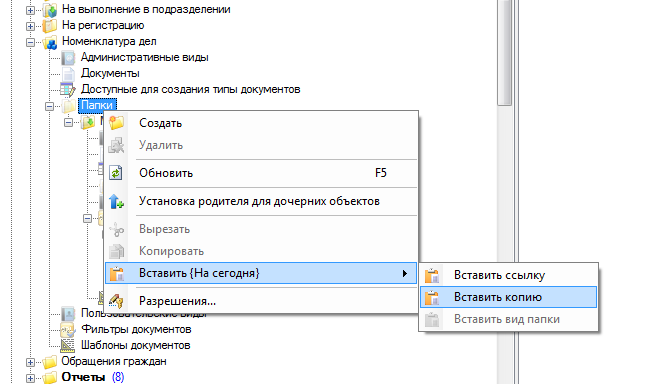Expand the 'На регистрацию' node
Screen dimensions: 654x384
(x=30, y=26)
